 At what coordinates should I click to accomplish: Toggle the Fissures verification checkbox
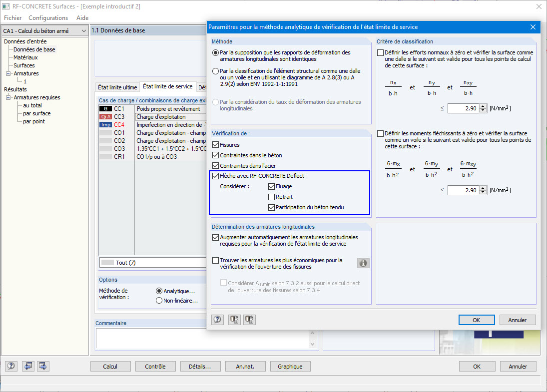coord(216,145)
